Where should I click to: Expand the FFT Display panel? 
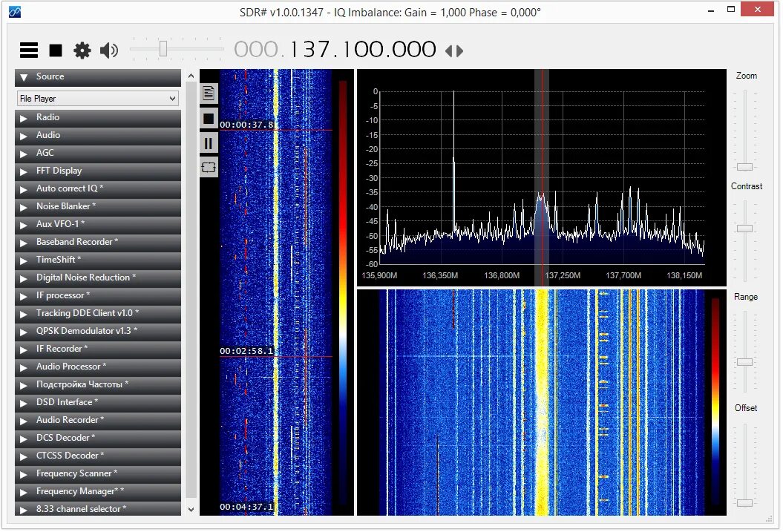(x=98, y=171)
